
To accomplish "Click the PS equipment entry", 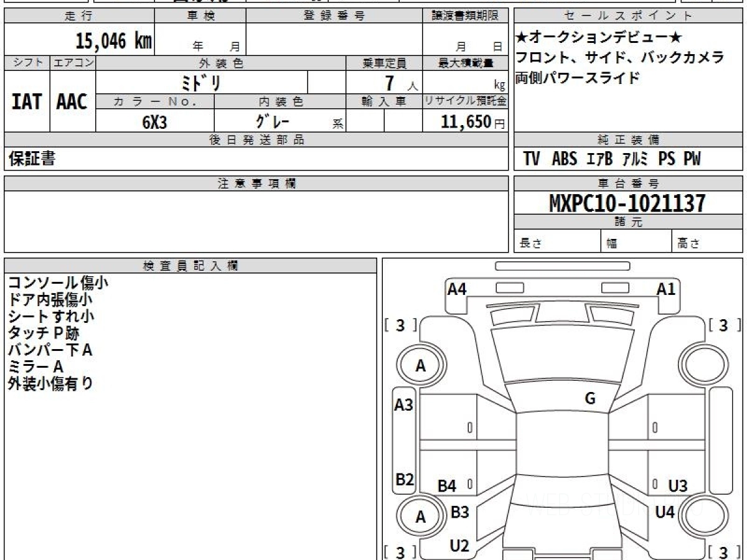I will pos(667,159).
